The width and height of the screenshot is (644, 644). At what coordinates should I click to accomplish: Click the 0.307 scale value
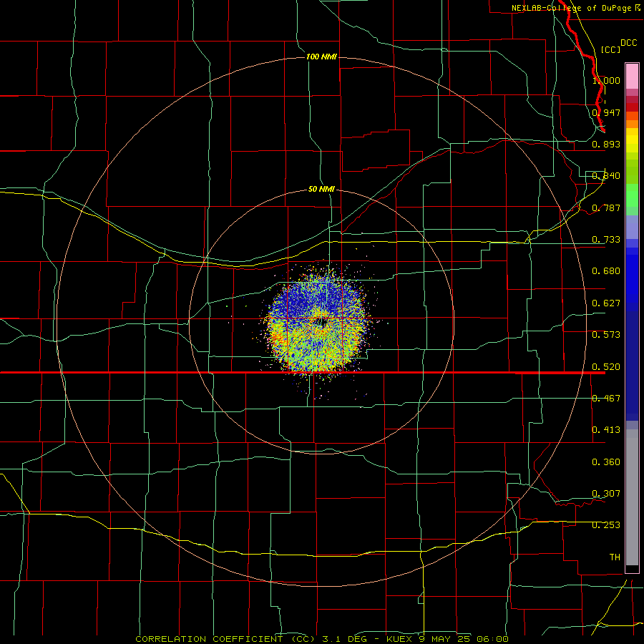[x=606, y=493]
